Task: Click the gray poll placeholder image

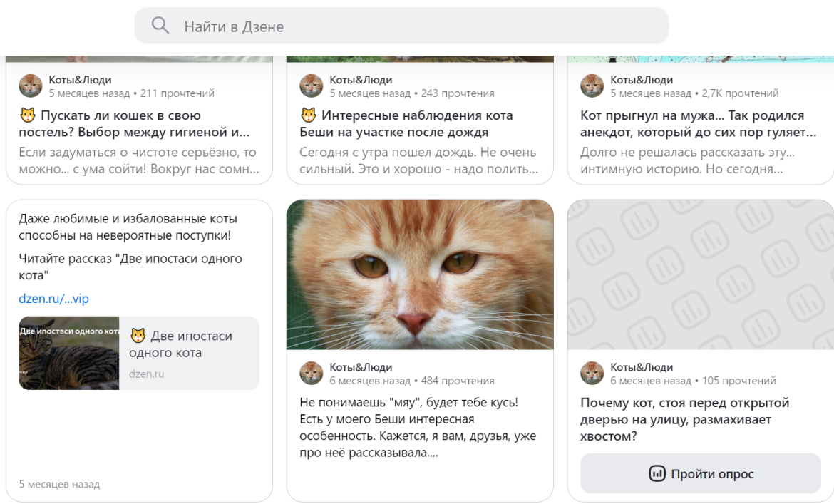Action: [x=700, y=274]
